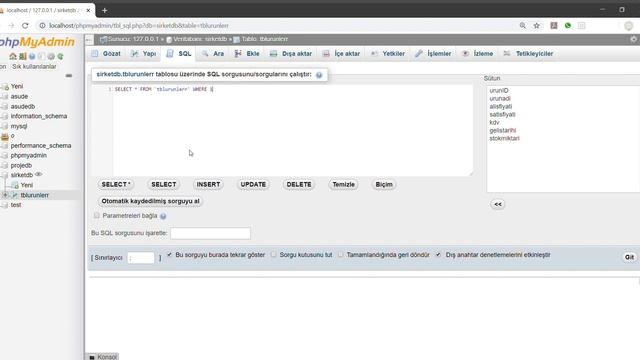Toggle the Parametreleri bağla checkbox
The height and width of the screenshot is (360, 640).
[x=96, y=216]
